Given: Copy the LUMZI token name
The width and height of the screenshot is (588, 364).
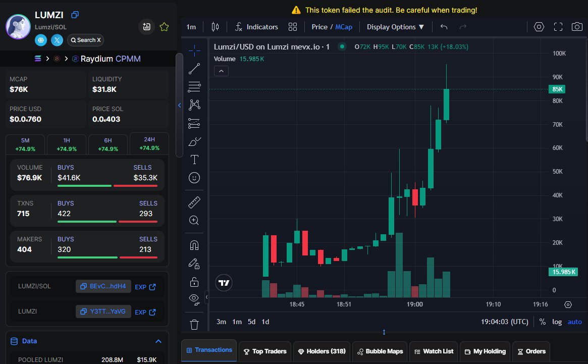Looking at the screenshot, I should (75, 15).
